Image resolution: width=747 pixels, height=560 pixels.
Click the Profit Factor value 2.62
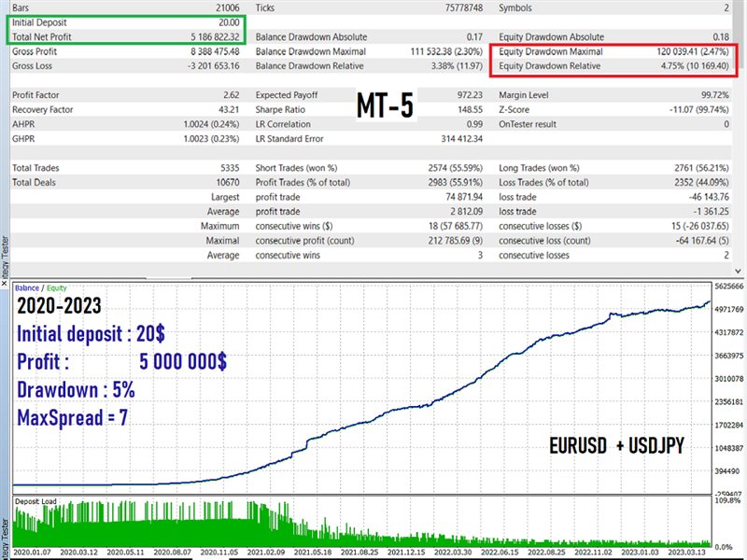(232, 95)
